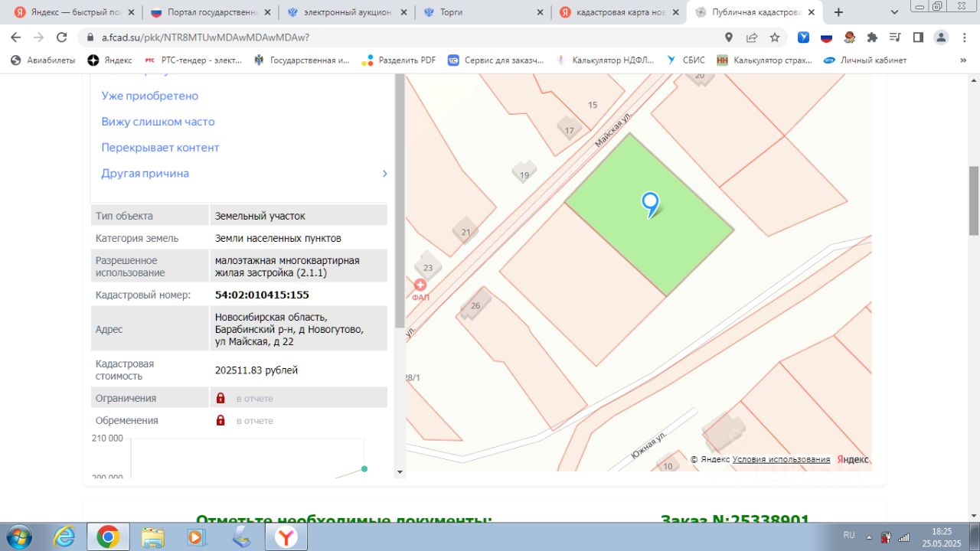The width and height of the screenshot is (980, 551).
Task: Click the location pin icon in address bar
Action: 729,37
